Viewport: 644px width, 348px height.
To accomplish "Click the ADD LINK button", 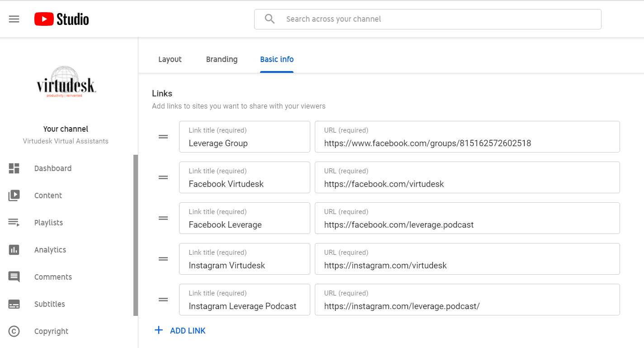I will tap(180, 331).
